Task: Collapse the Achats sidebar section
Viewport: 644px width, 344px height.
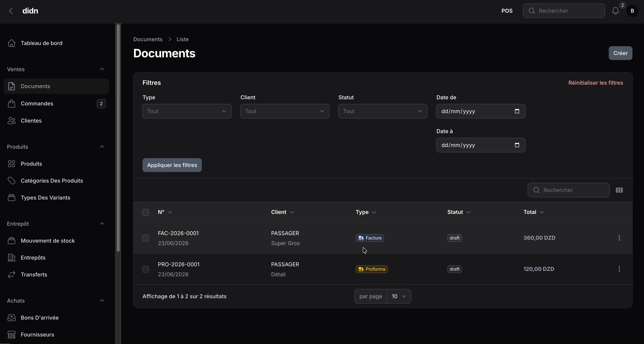Action: pyautogui.click(x=102, y=301)
